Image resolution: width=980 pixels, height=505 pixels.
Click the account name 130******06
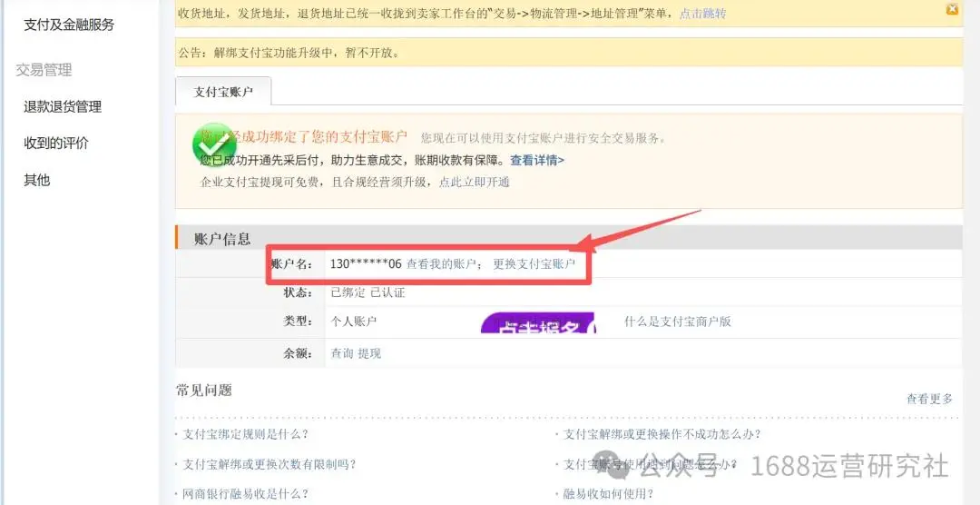pos(366,264)
